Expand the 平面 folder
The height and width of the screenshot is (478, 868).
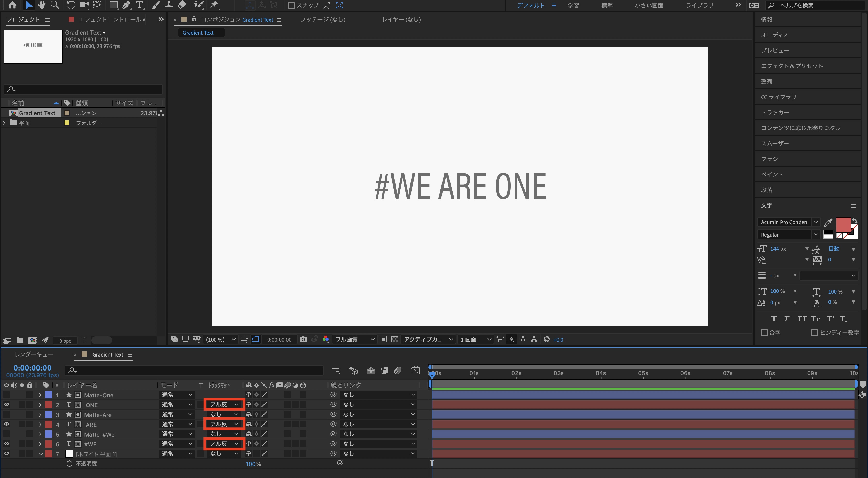point(4,123)
